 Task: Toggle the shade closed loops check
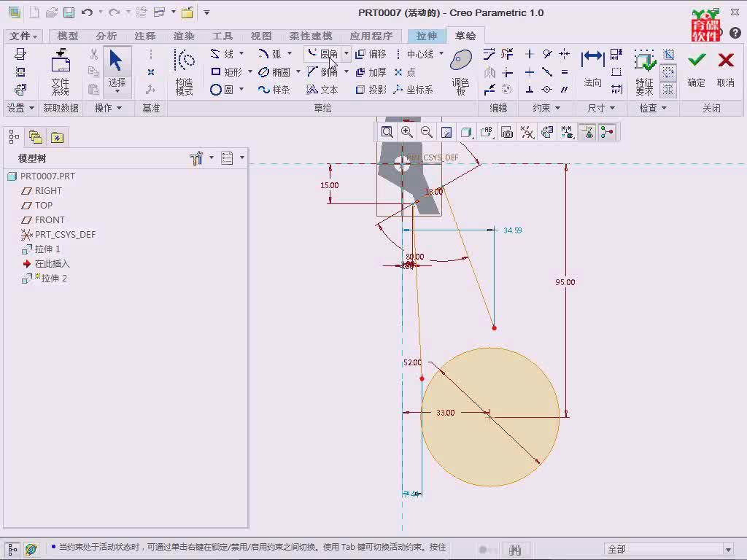pyautogui.click(x=669, y=90)
